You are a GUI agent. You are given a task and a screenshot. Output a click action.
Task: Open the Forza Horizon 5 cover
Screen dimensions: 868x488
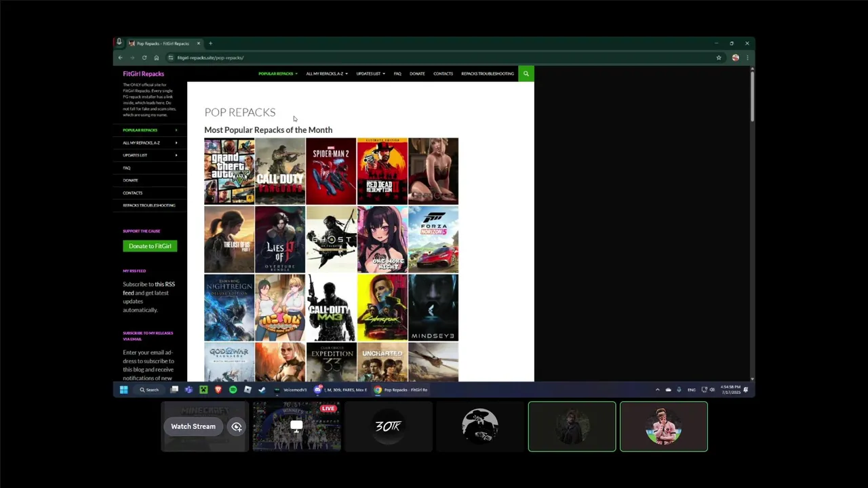433,239
